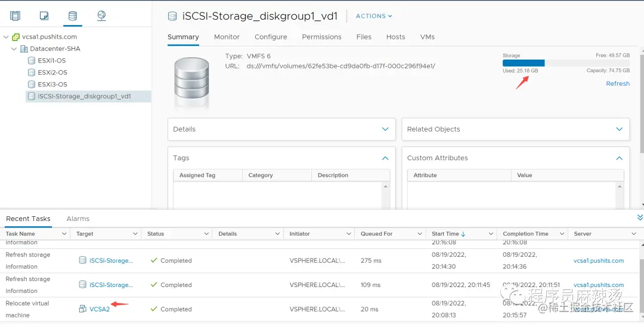Switch to the Permissions tab
Screen dimensions: 644x324
tap(321, 37)
